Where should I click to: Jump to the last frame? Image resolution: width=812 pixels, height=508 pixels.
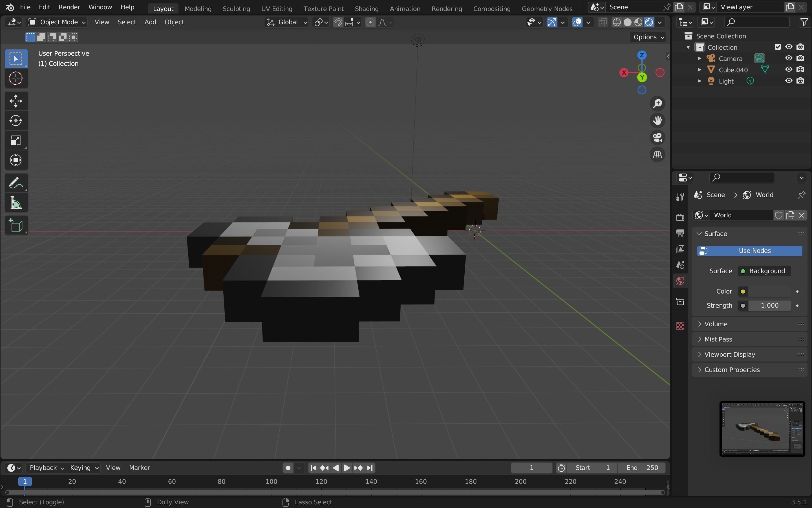click(370, 468)
